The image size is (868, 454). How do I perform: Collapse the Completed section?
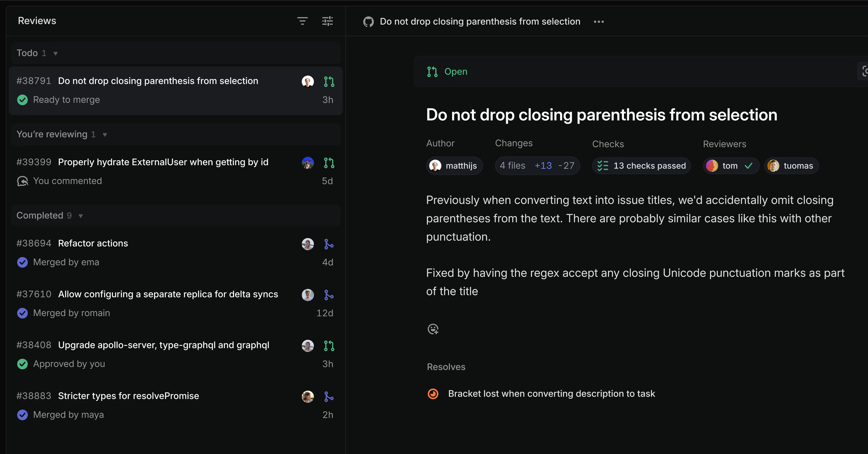click(x=80, y=216)
